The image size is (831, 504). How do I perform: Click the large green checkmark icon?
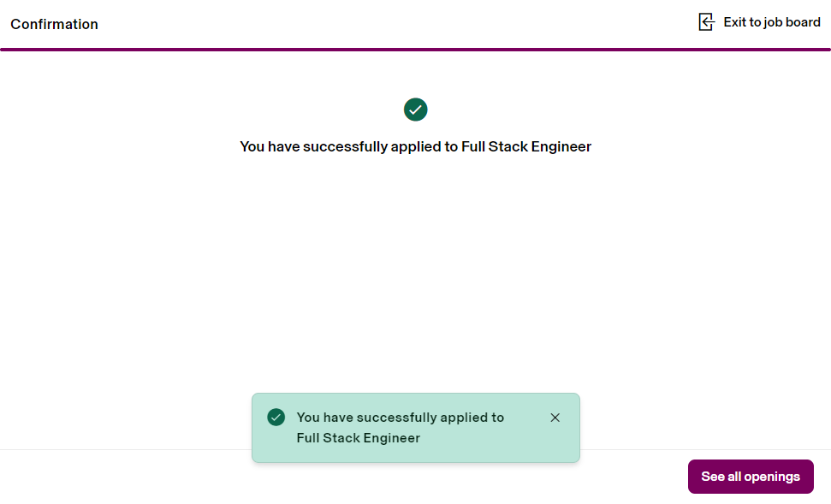(x=416, y=110)
